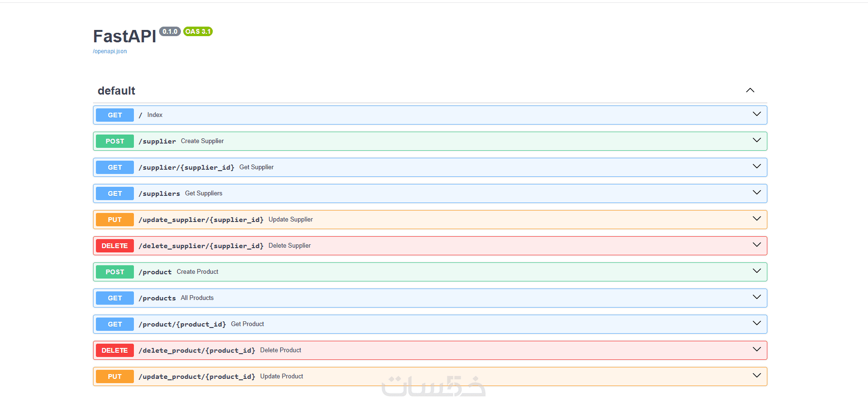Screen dimensions: 868x405
Task: Click the /update_product/{product_id} path
Action: point(197,376)
